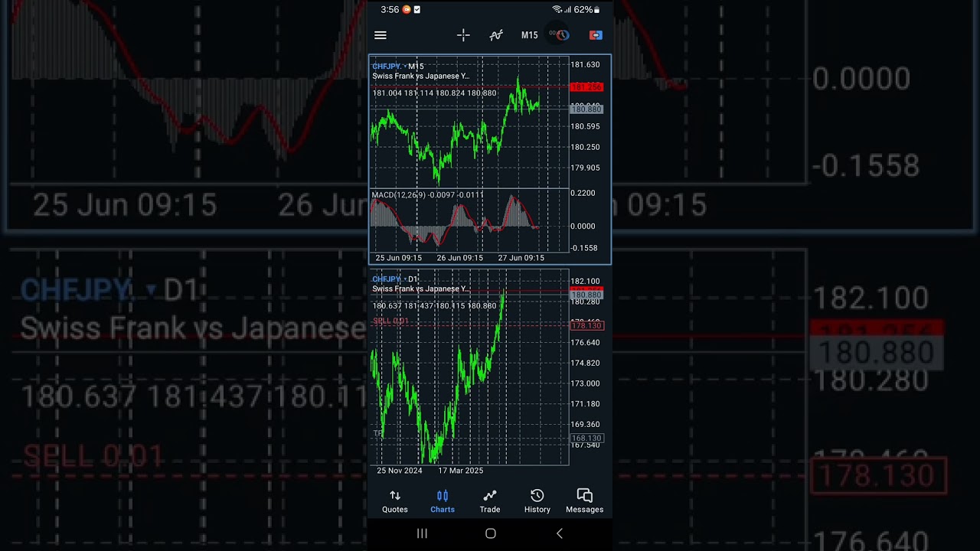The image size is (980, 551).
Task: Tap the red 181.256 price label
Action: coord(586,87)
